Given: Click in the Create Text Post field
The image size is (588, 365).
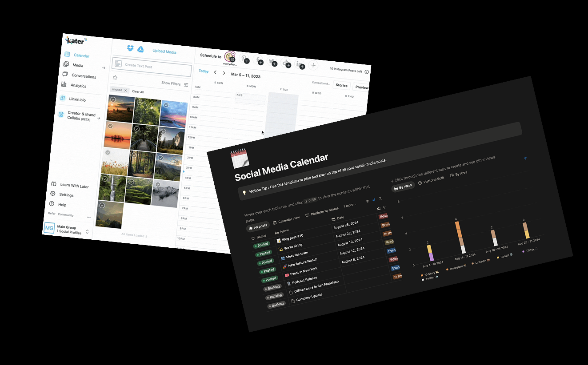Looking at the screenshot, I should pos(152,66).
